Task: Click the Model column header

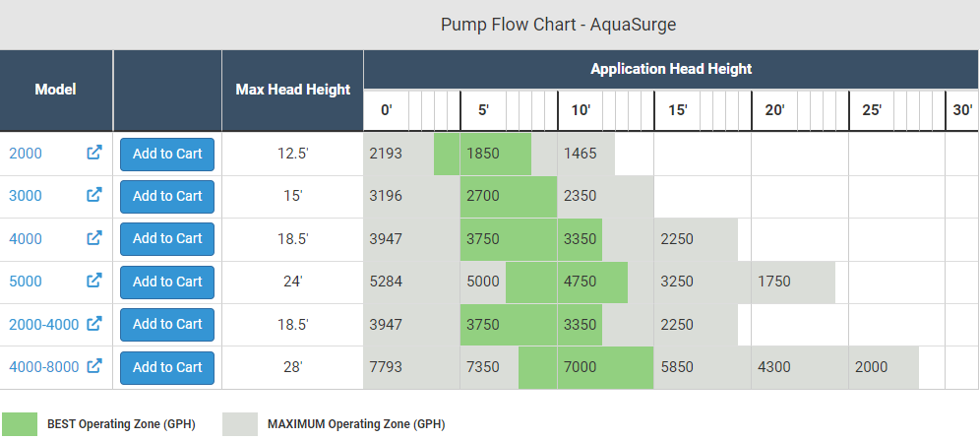Action: click(56, 90)
